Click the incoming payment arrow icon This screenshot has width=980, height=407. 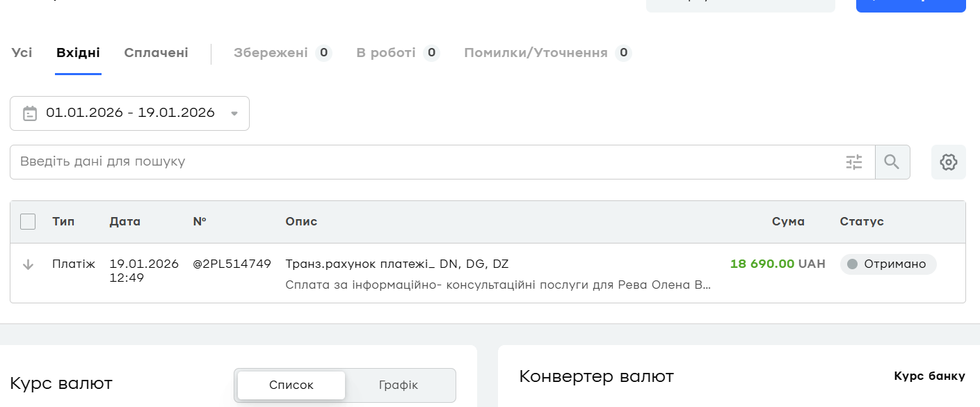pos(29,264)
